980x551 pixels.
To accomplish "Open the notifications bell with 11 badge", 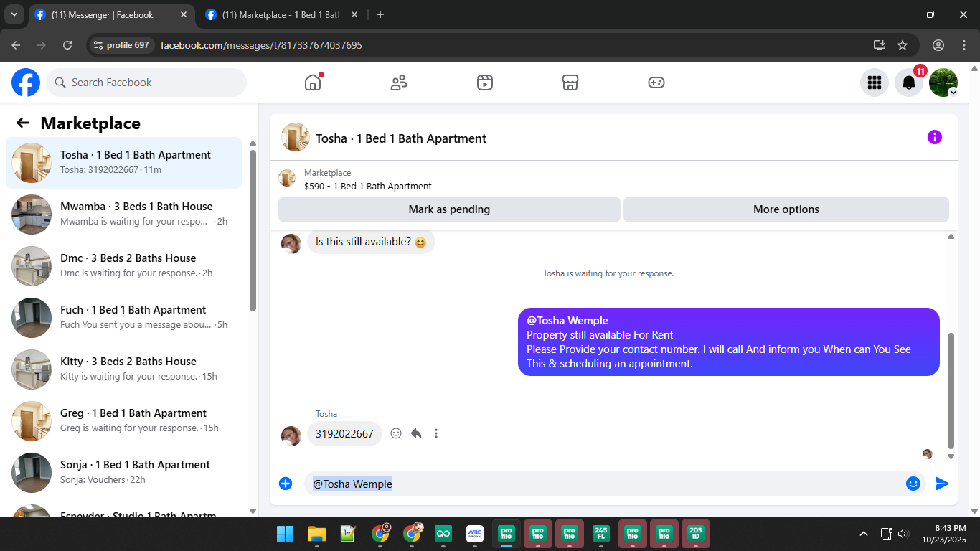I will 909,83.
